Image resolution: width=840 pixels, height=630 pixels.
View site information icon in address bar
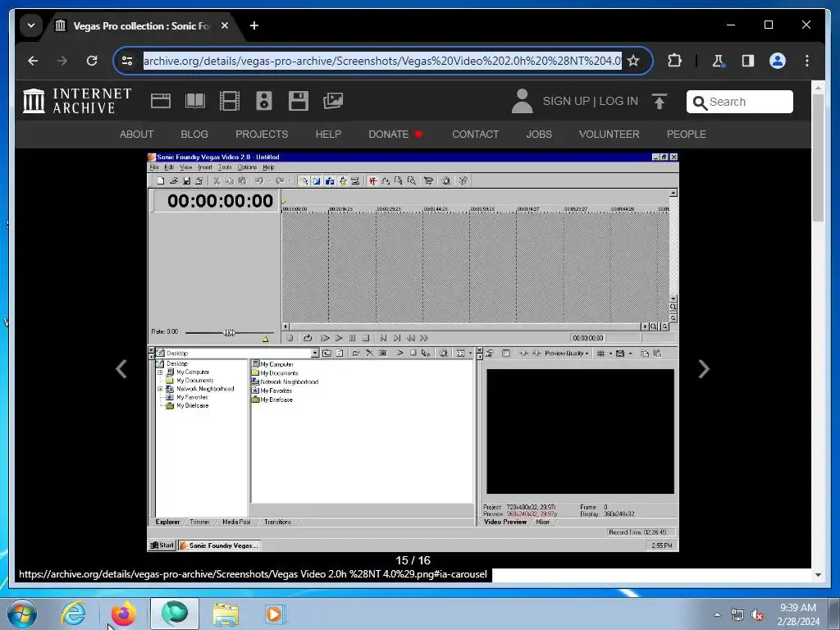point(127,61)
